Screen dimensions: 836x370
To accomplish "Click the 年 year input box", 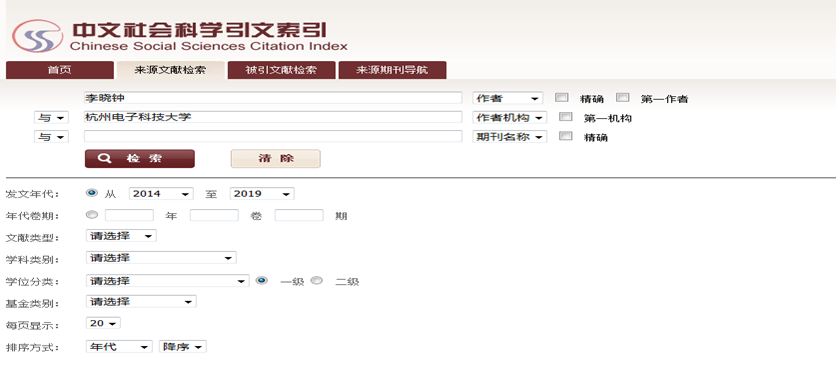I will (x=130, y=215).
